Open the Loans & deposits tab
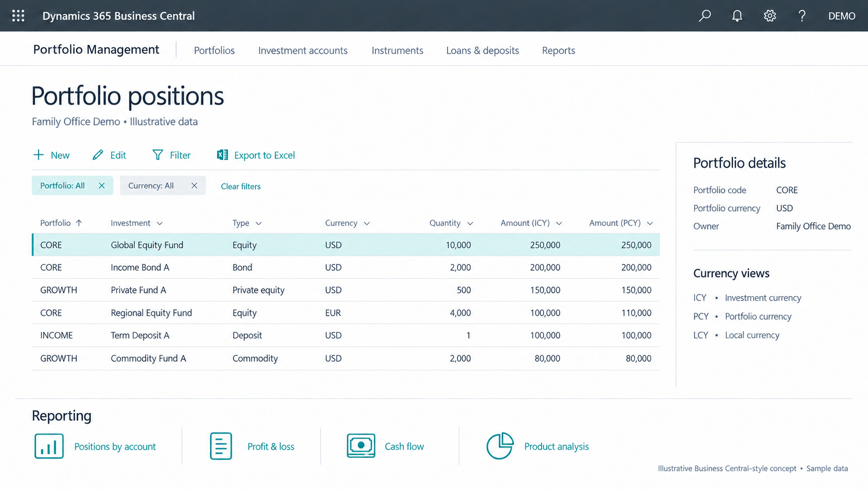The width and height of the screenshot is (868, 489). click(x=482, y=50)
